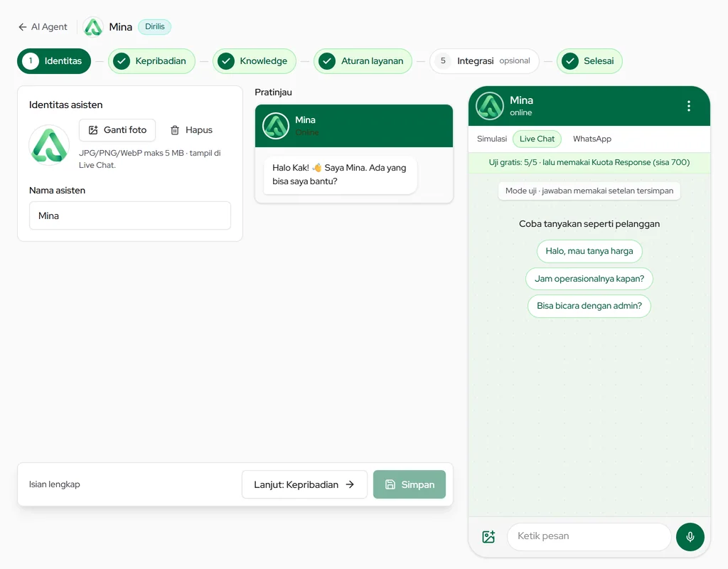728x569 pixels.
Task: Switch to the Simulasi tab
Action: pos(492,139)
